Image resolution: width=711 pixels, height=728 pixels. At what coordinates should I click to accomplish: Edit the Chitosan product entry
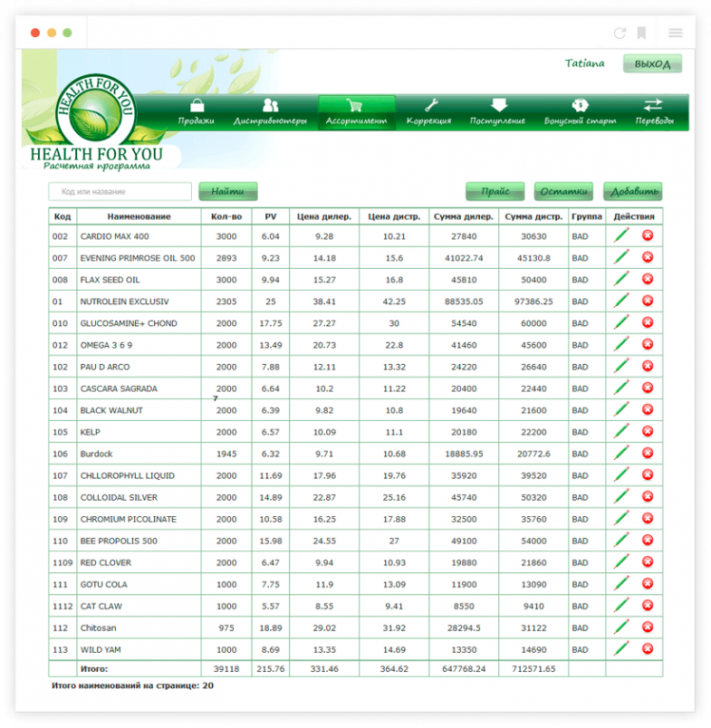coord(621,627)
